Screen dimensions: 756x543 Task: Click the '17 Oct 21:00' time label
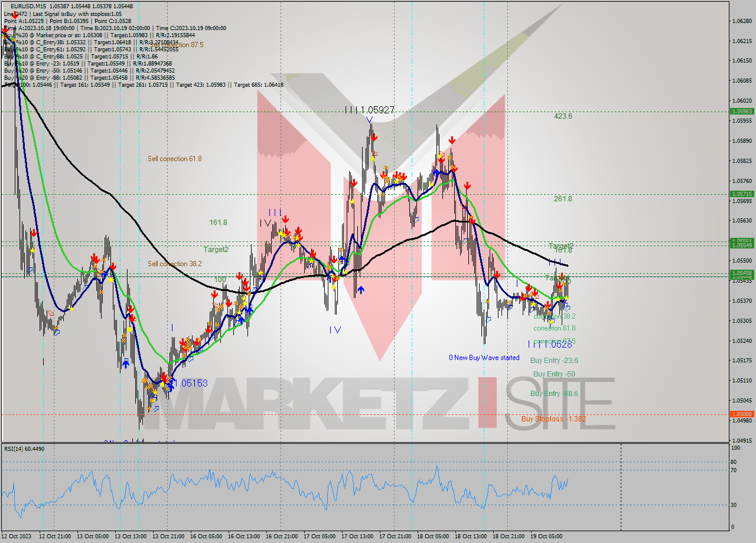point(395,537)
